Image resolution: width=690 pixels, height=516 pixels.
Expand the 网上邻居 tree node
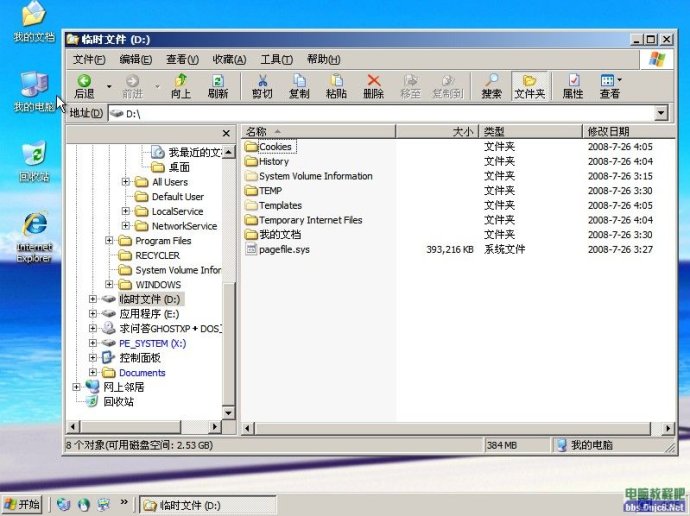[x=76, y=387]
